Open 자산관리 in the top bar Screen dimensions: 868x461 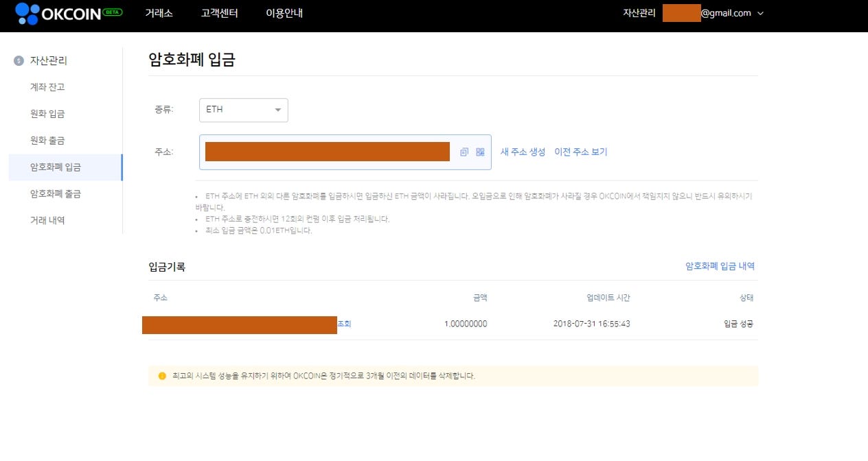pos(639,13)
